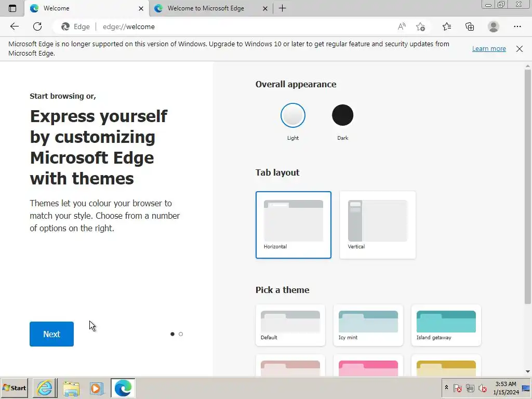Click the Show desktop tray icon
532x399 pixels.
pyautogui.click(x=526, y=388)
